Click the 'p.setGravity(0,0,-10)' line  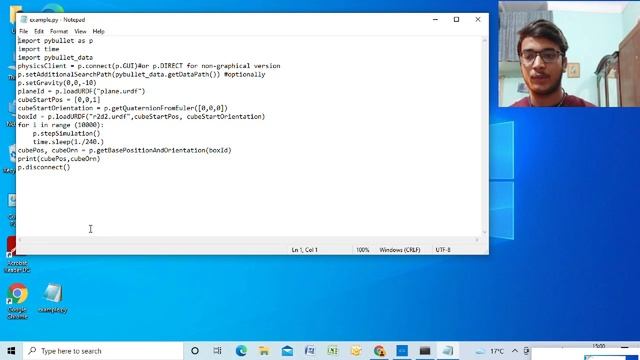[x=57, y=83]
